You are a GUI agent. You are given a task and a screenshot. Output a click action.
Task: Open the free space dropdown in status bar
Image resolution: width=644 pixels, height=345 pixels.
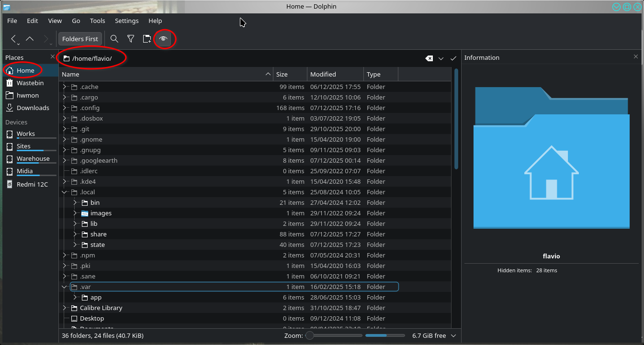453,335
